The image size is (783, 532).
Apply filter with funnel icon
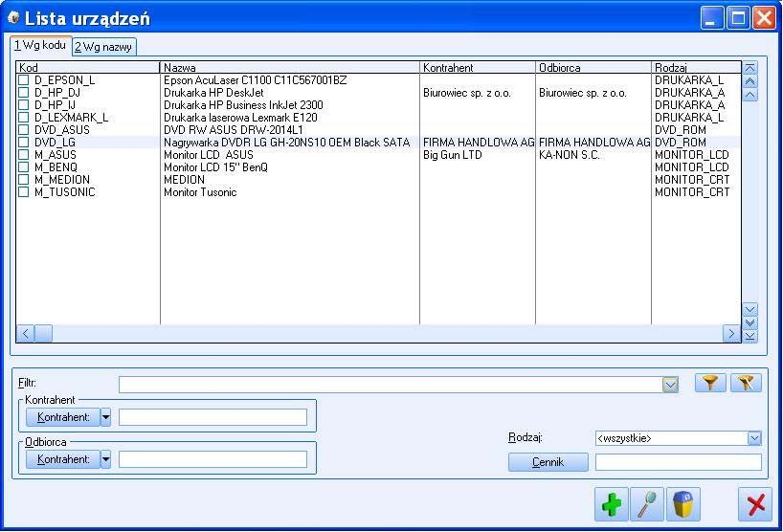pos(710,383)
